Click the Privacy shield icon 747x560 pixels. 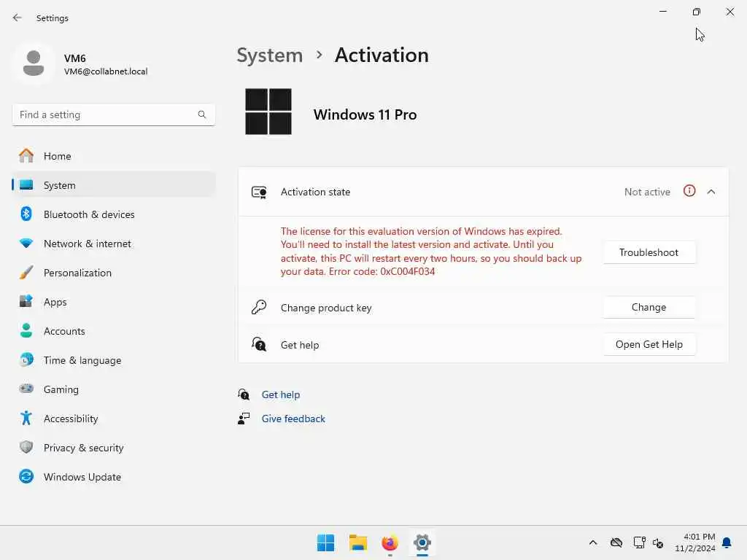[x=26, y=447]
